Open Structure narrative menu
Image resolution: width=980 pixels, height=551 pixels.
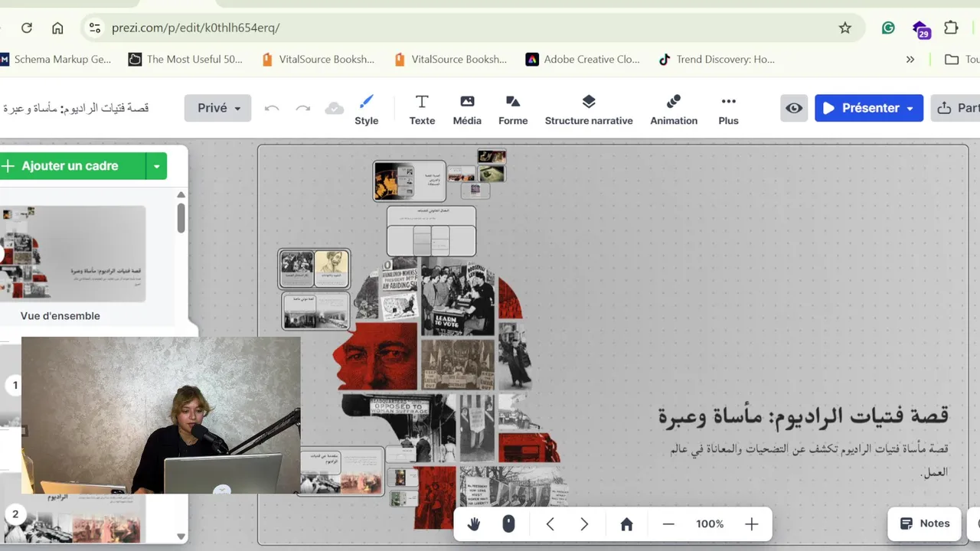[589, 109]
